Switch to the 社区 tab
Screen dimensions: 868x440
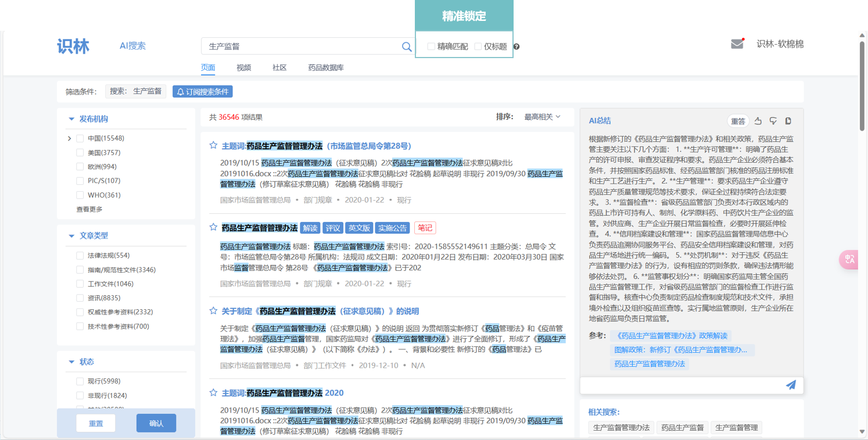(279, 67)
